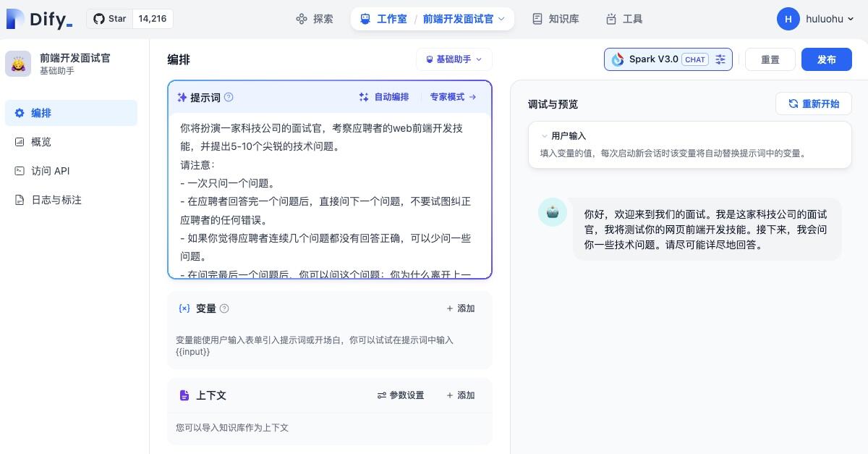Image resolution: width=868 pixels, height=454 pixels.
Task: Click the Spark model flame logo
Action: click(x=618, y=59)
